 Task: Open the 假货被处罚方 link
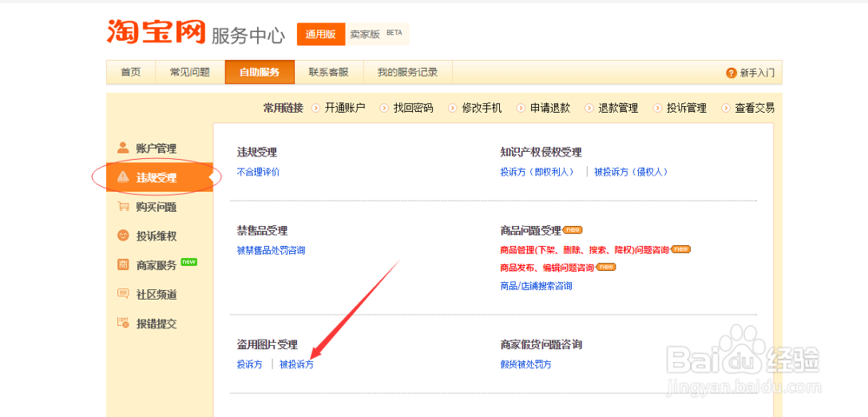pos(525,364)
